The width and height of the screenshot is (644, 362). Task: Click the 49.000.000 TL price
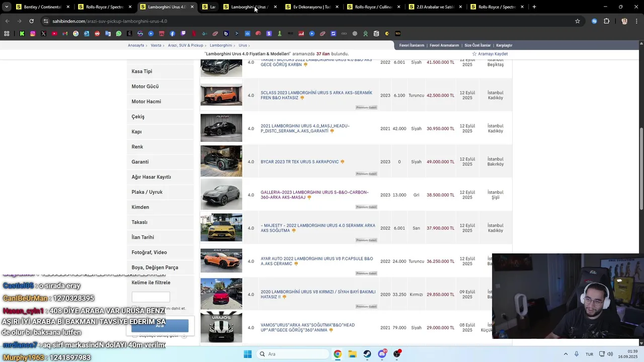440,162
